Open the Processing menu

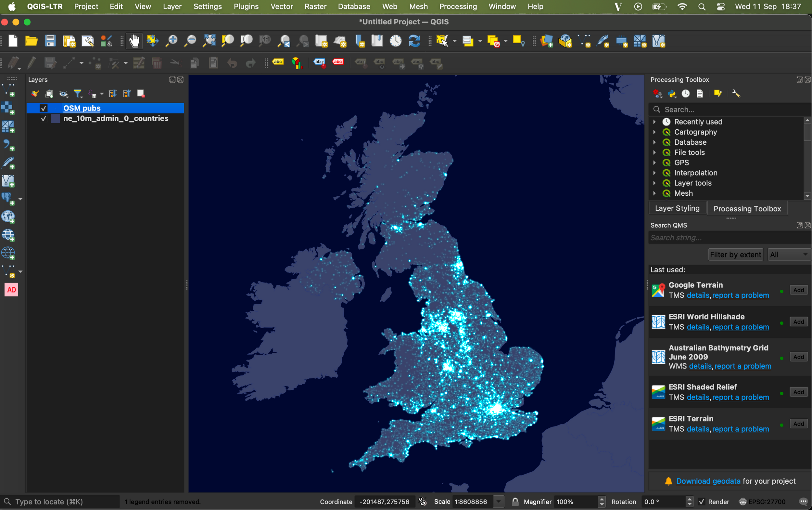pyautogui.click(x=458, y=7)
